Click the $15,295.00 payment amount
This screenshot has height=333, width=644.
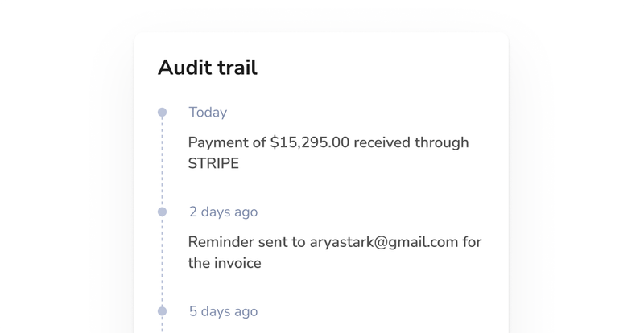click(310, 142)
